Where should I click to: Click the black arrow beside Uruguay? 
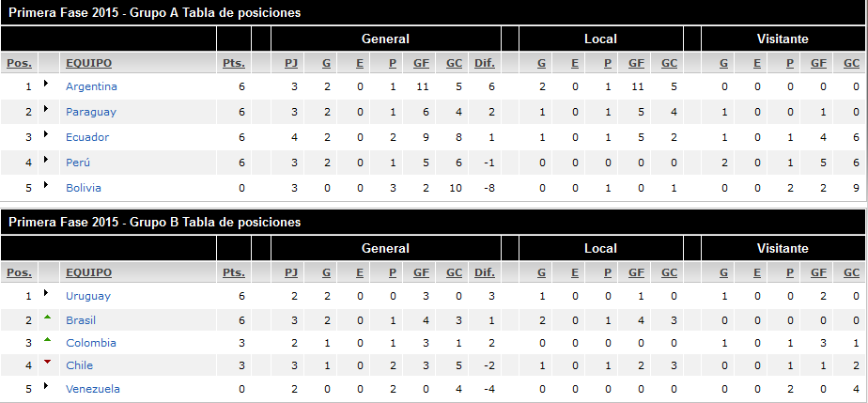(x=46, y=292)
